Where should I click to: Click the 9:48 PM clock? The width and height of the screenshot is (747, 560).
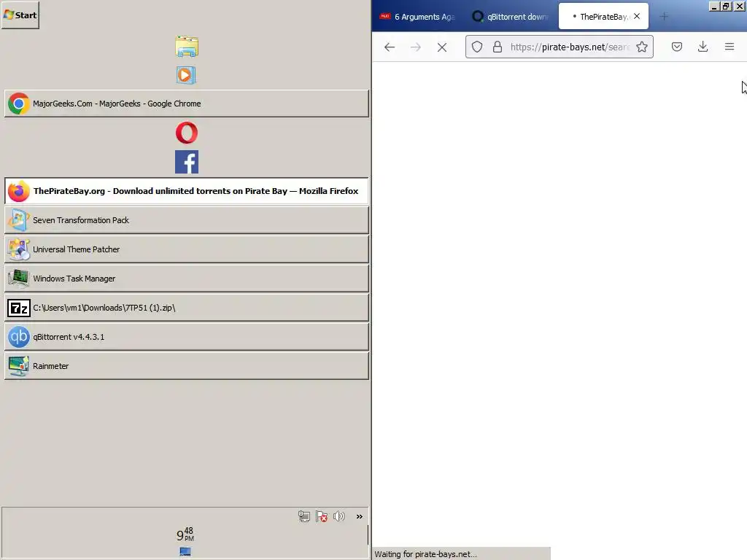click(185, 534)
